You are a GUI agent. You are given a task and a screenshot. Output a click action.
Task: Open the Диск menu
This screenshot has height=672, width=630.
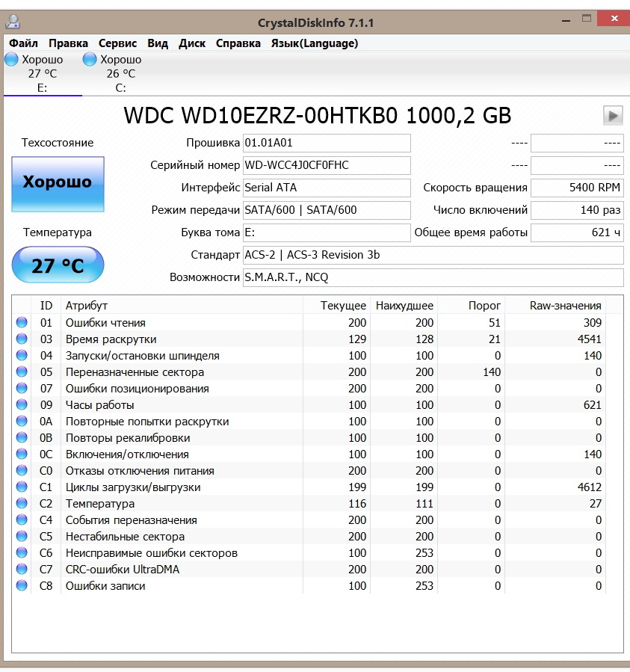[192, 43]
